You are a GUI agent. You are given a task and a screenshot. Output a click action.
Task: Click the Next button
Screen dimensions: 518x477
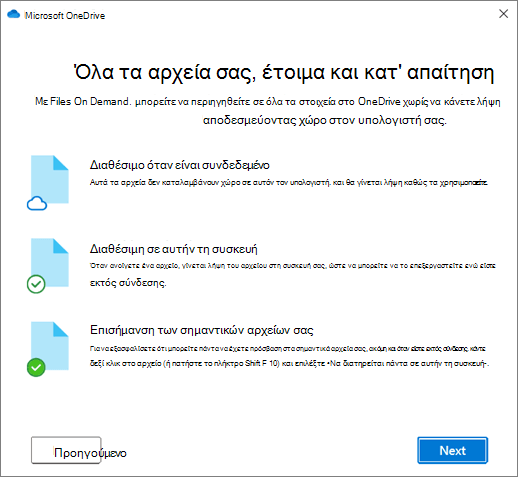click(452, 450)
